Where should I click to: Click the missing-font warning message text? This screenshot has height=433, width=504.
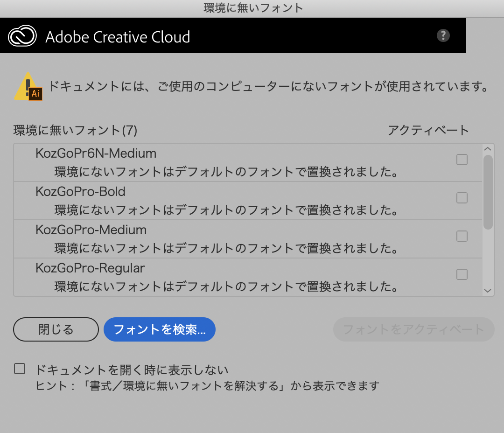point(269,86)
